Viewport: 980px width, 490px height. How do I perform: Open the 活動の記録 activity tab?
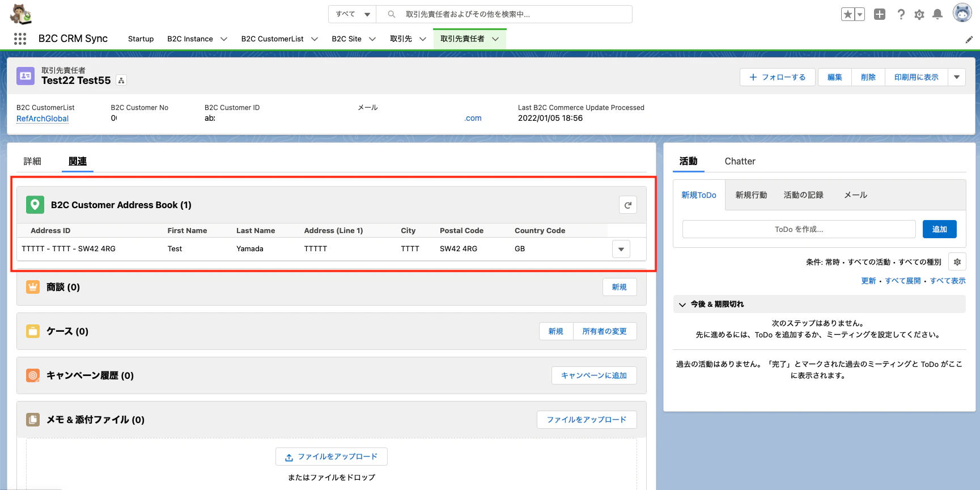(x=803, y=195)
